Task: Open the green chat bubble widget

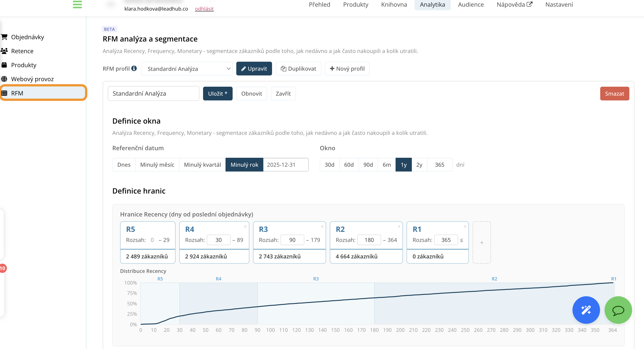Action: [618, 310]
